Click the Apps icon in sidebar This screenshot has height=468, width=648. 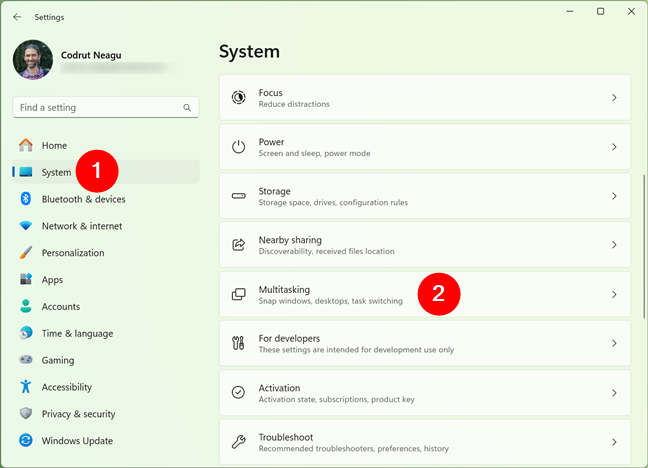point(26,279)
